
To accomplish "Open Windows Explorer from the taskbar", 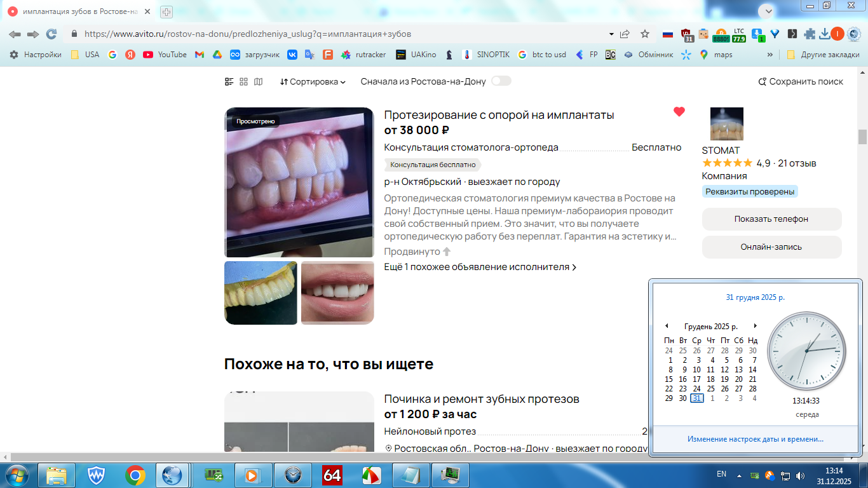I will point(57,475).
